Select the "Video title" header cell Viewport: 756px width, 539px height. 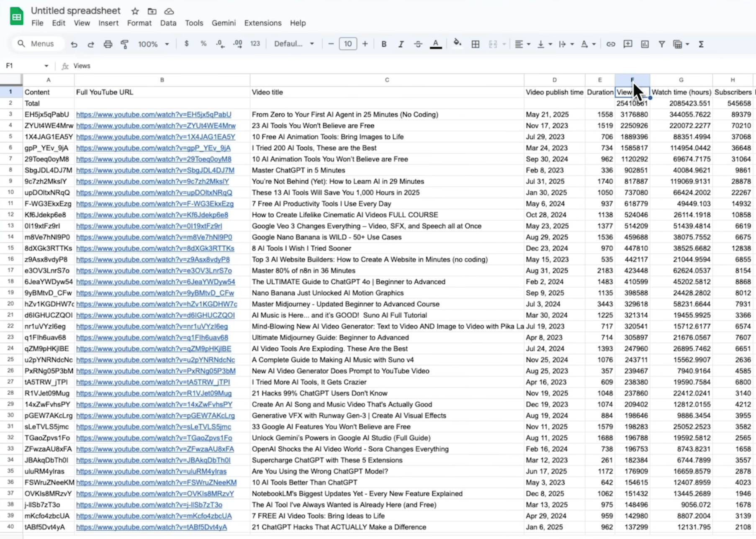tap(387, 92)
